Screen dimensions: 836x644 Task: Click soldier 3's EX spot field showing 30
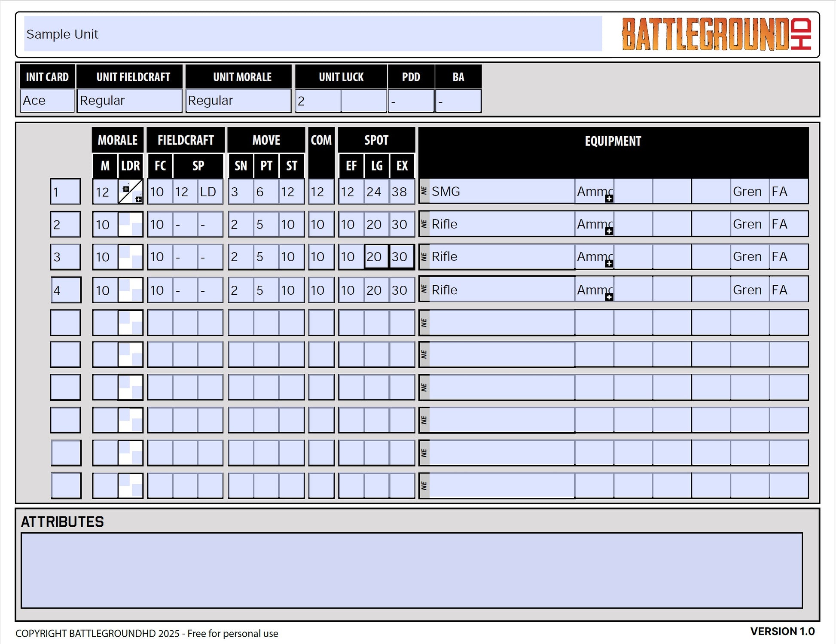click(402, 256)
